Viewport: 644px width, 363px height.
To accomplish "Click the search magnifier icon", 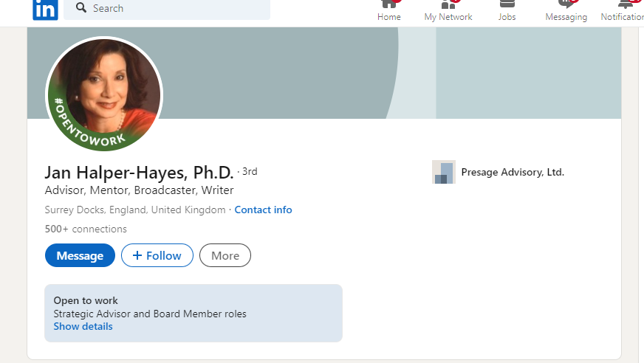I will [x=81, y=8].
